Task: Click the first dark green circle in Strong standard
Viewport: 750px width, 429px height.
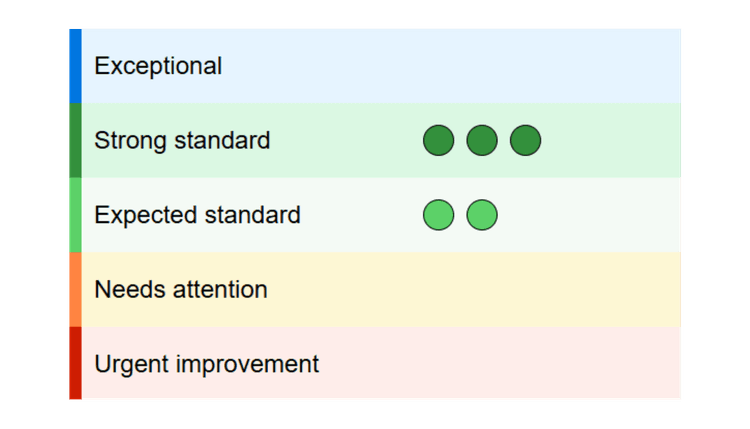Action: (x=439, y=141)
